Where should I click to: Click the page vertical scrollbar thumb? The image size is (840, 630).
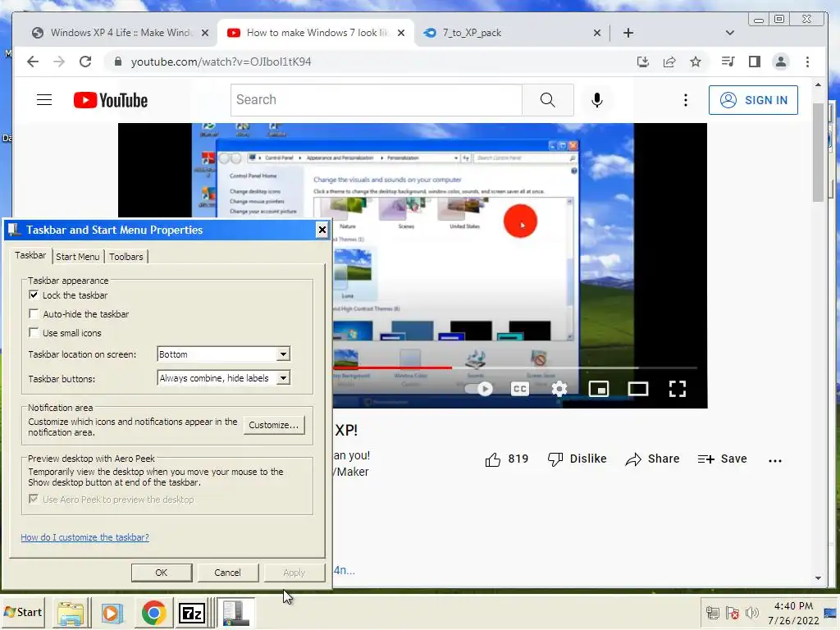tap(818, 152)
